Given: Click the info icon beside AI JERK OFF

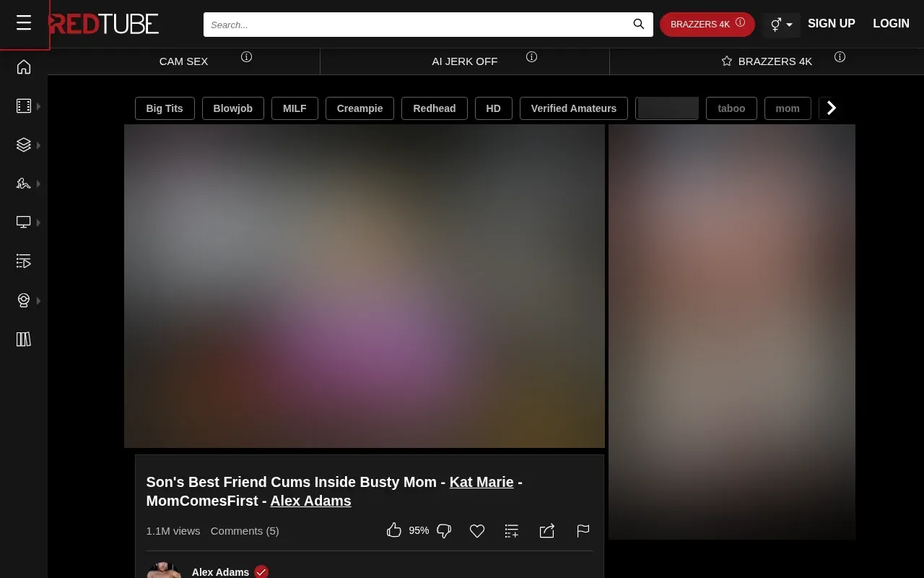Looking at the screenshot, I should (x=532, y=57).
